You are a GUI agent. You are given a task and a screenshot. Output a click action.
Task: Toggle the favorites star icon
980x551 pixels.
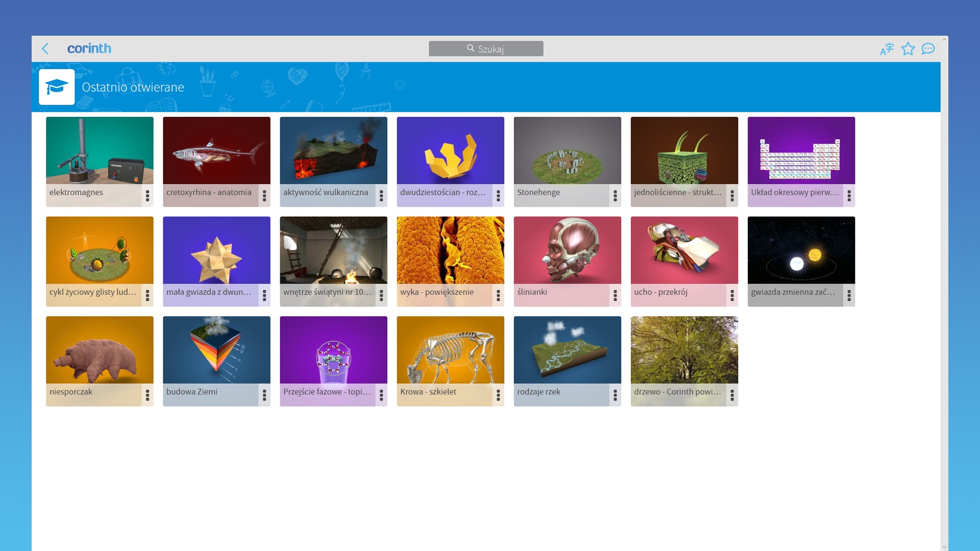click(908, 48)
